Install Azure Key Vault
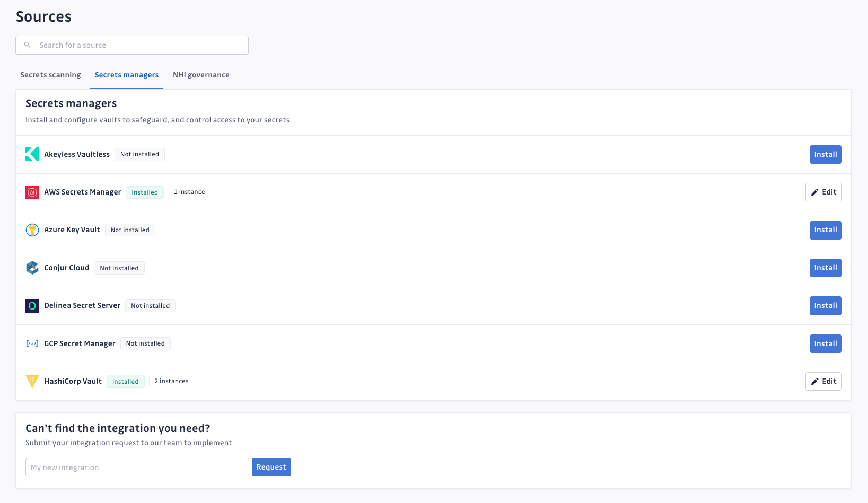The image size is (868, 503). [826, 230]
